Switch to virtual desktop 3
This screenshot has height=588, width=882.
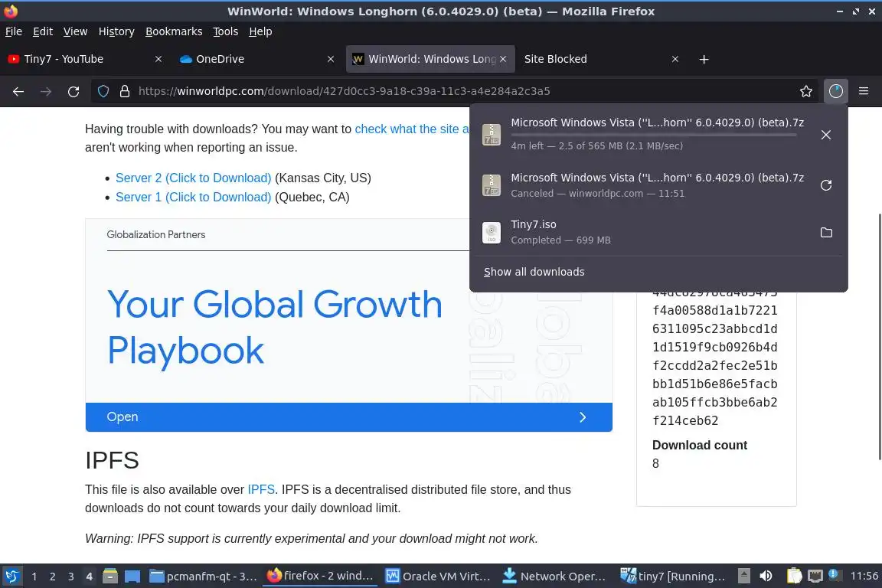pos(71,577)
